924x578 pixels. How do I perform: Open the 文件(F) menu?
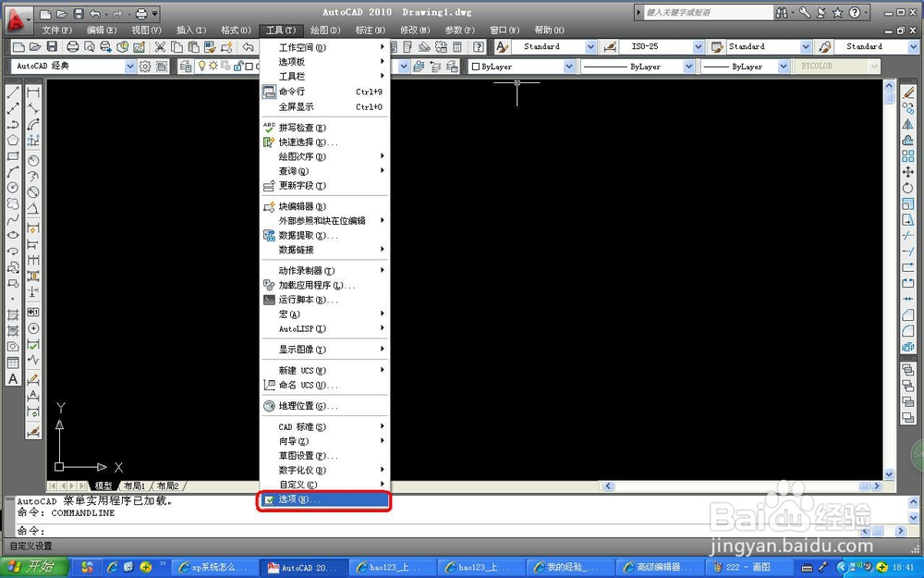coord(57,31)
